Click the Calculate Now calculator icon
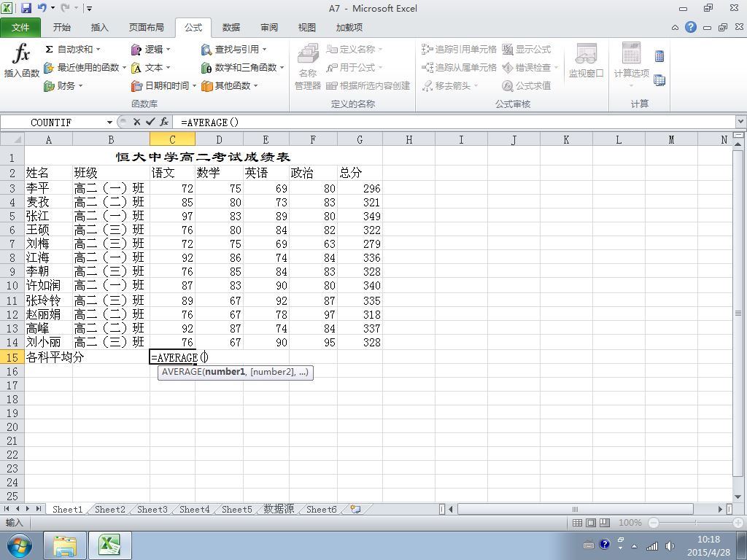The width and height of the screenshot is (747, 560). coord(659,56)
